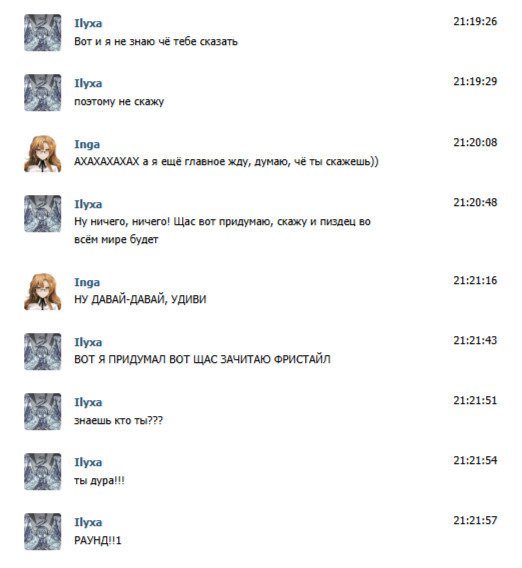Click the Ilyxa name above 'РАУНД!!1'
This screenshot has width=522, height=568.
(x=88, y=522)
